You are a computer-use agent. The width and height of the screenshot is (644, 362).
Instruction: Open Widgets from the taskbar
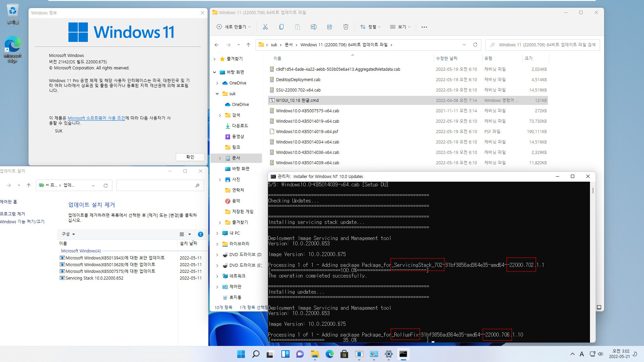[x=285, y=354]
